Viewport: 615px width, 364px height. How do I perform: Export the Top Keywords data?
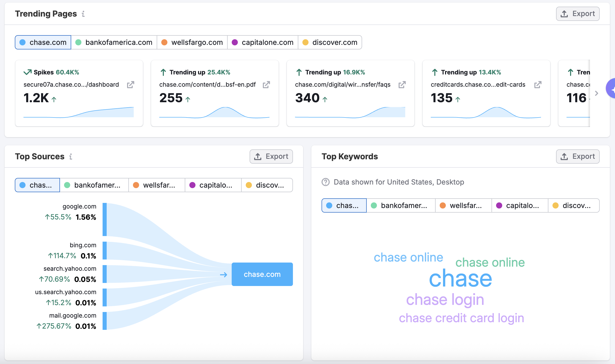click(577, 157)
